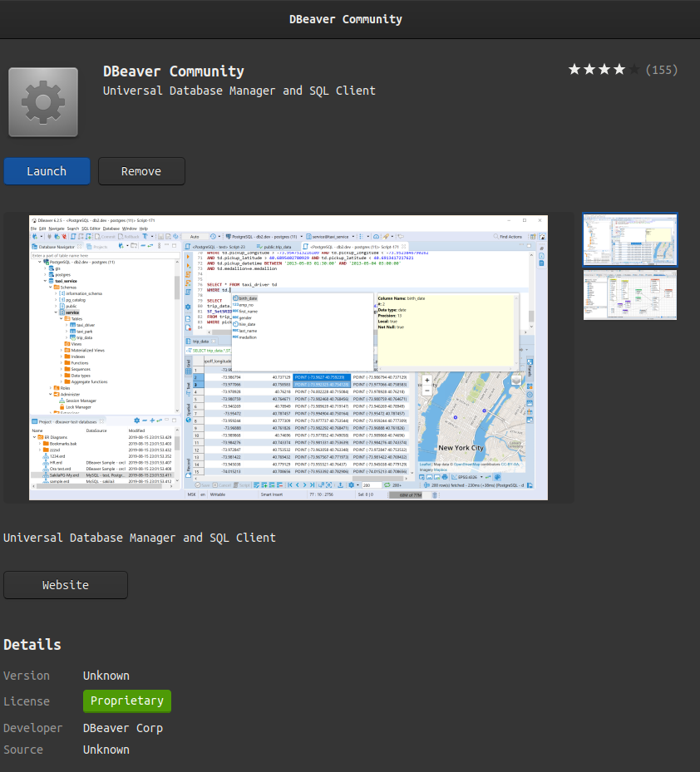Click Remove to uninstall DBeaver

[x=141, y=171]
